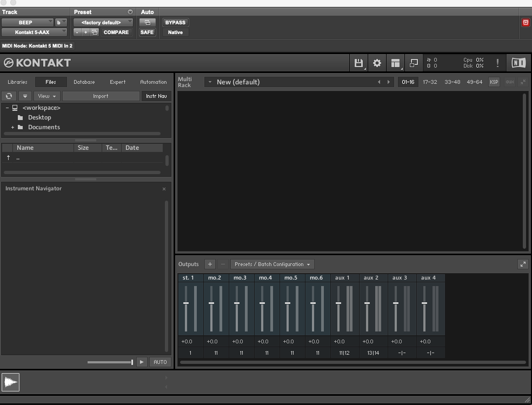Image resolution: width=532 pixels, height=405 pixels.
Task: Select previous preset with minus button
Action: 77,32
